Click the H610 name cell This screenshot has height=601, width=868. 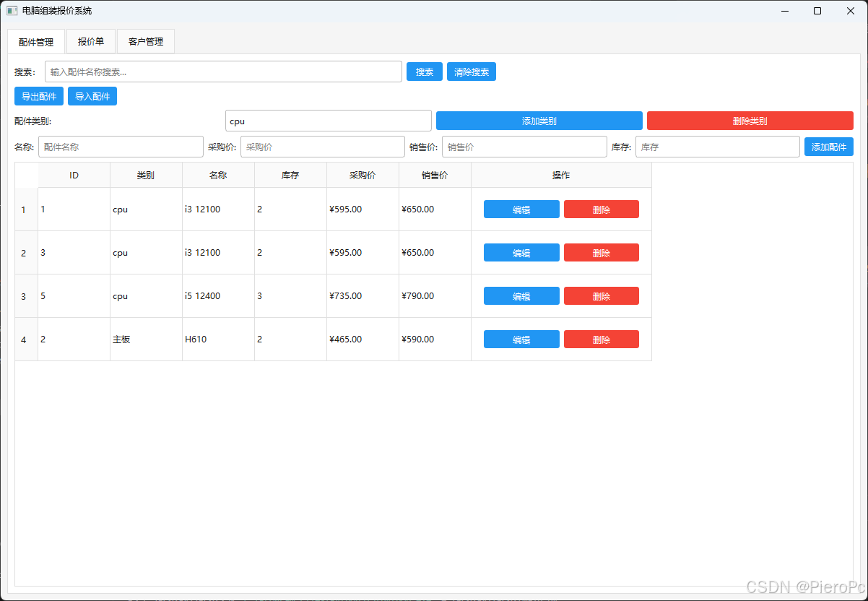click(218, 340)
